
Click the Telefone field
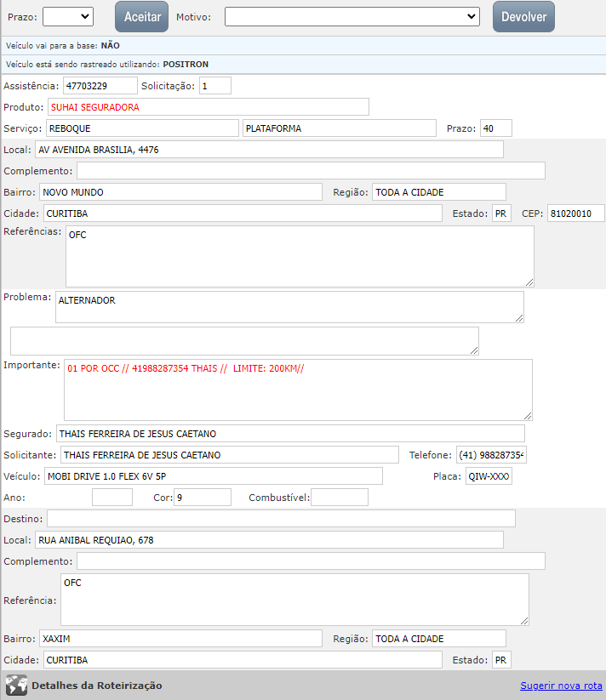click(x=491, y=455)
